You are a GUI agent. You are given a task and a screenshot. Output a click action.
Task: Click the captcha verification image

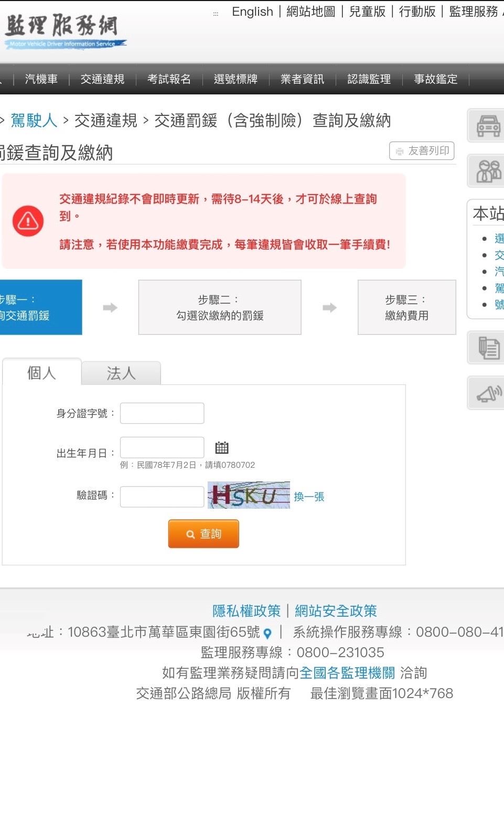tap(249, 495)
